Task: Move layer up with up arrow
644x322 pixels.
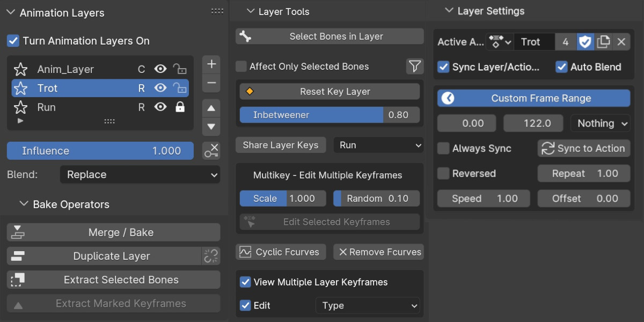Action: pyautogui.click(x=211, y=108)
